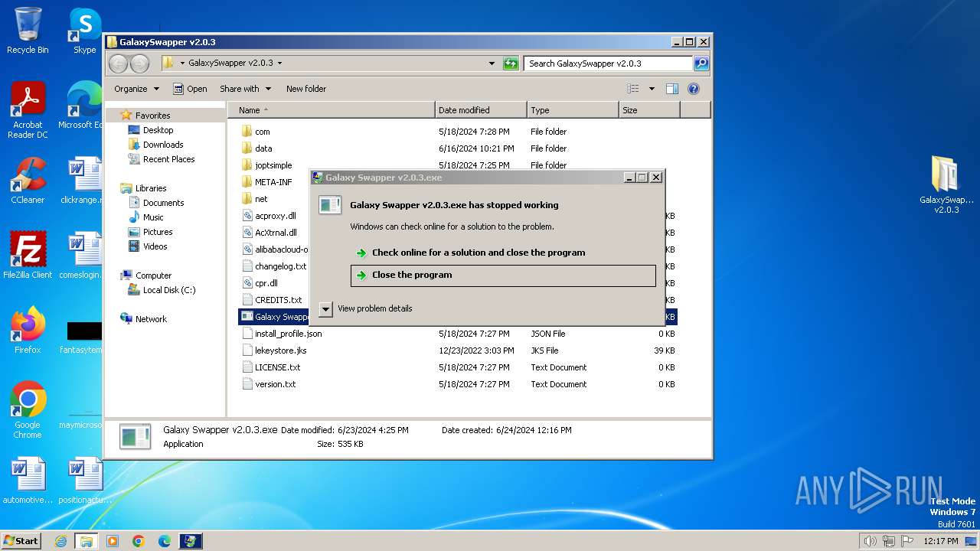Open Chrome from the taskbar

pos(139,541)
